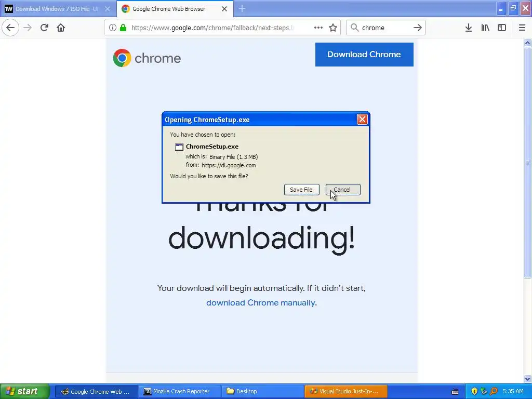Click the search magnifier icon
Image resolution: width=532 pixels, height=399 pixels.
click(x=354, y=28)
